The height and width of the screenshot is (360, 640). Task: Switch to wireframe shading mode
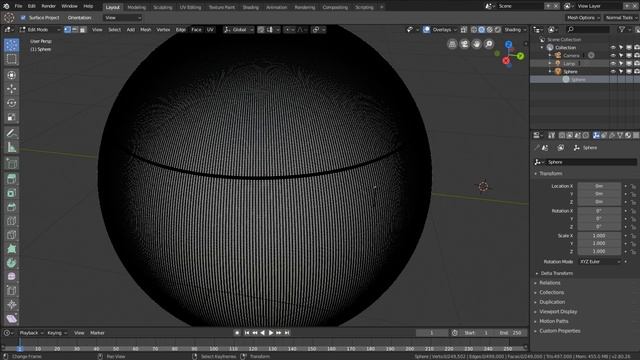pyautogui.click(x=473, y=30)
